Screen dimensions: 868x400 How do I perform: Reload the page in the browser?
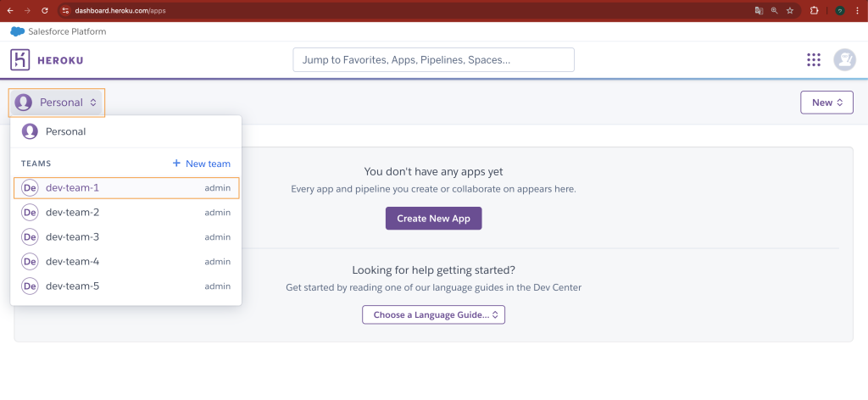[47, 11]
